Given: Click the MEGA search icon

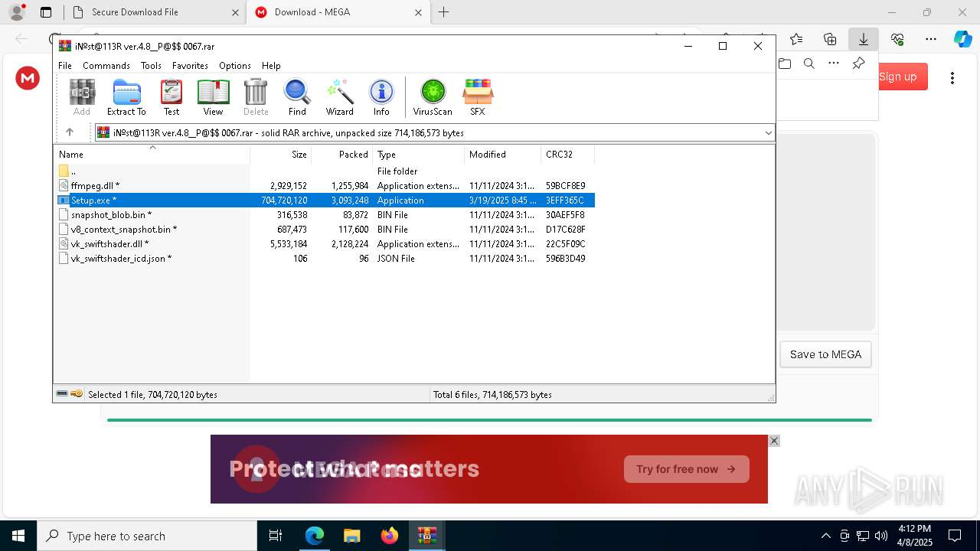Looking at the screenshot, I should [809, 64].
